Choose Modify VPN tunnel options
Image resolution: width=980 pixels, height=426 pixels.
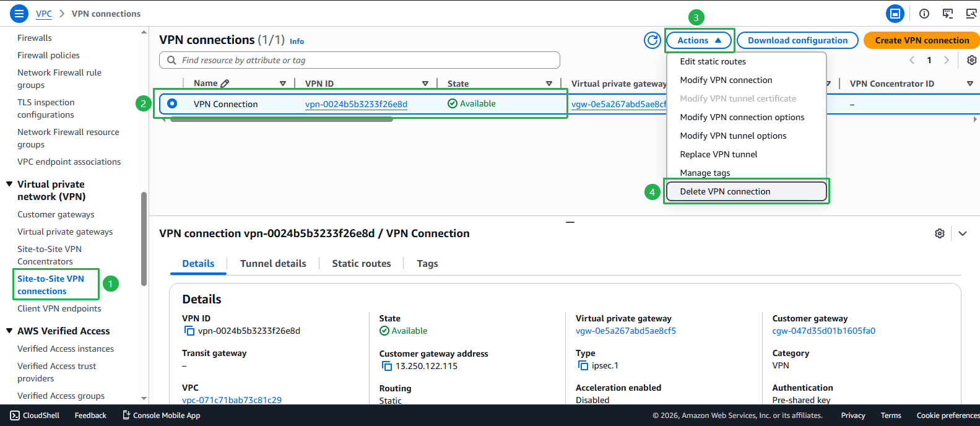click(746, 136)
